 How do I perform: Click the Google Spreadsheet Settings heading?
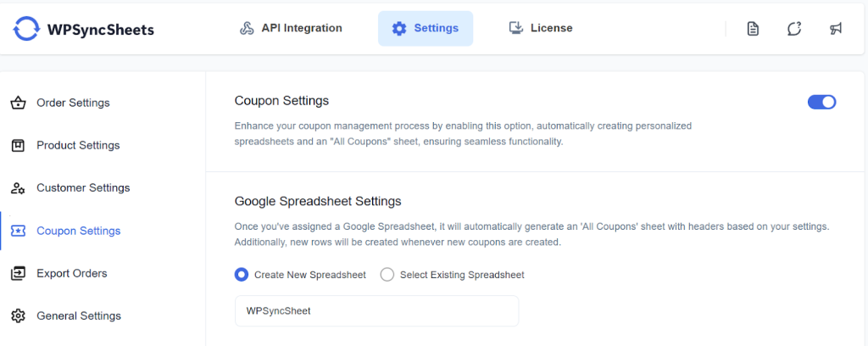click(x=318, y=201)
